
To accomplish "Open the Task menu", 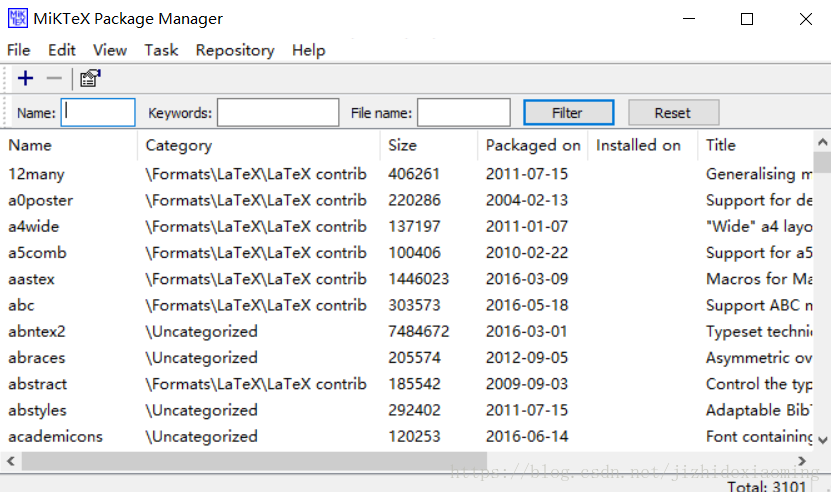I will [161, 50].
